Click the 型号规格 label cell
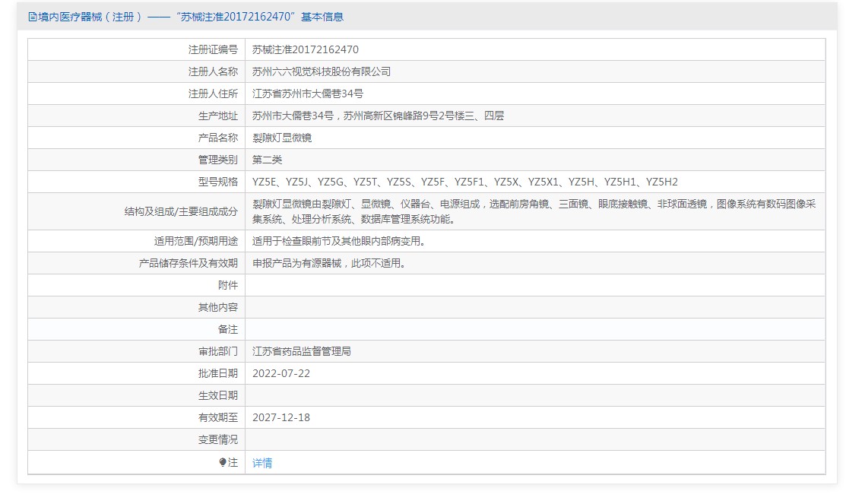Screen dimensions: 846x504 (137, 182)
